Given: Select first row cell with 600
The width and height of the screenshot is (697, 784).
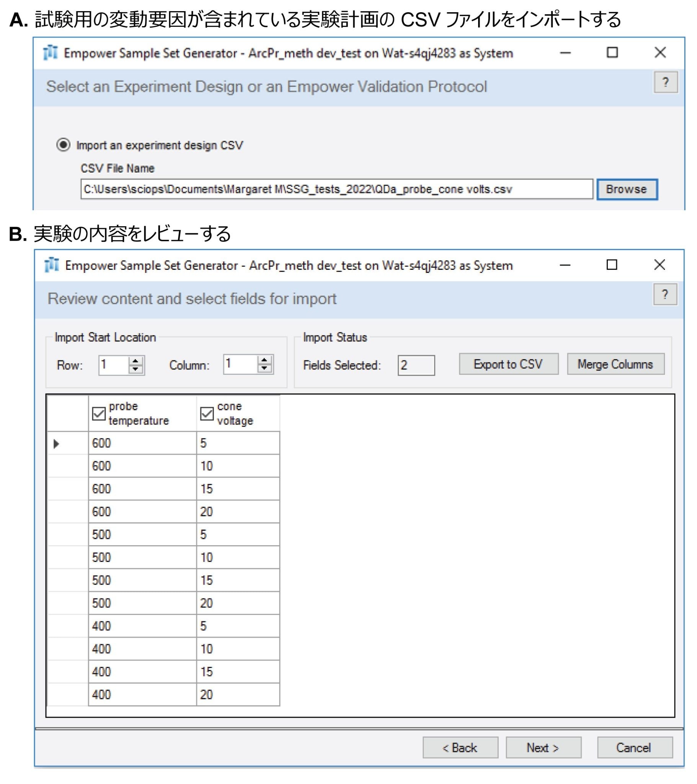Looking at the screenshot, I should click(142, 443).
